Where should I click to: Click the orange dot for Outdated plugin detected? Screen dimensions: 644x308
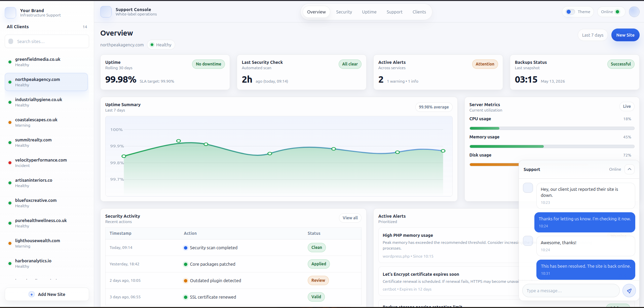pos(185,281)
